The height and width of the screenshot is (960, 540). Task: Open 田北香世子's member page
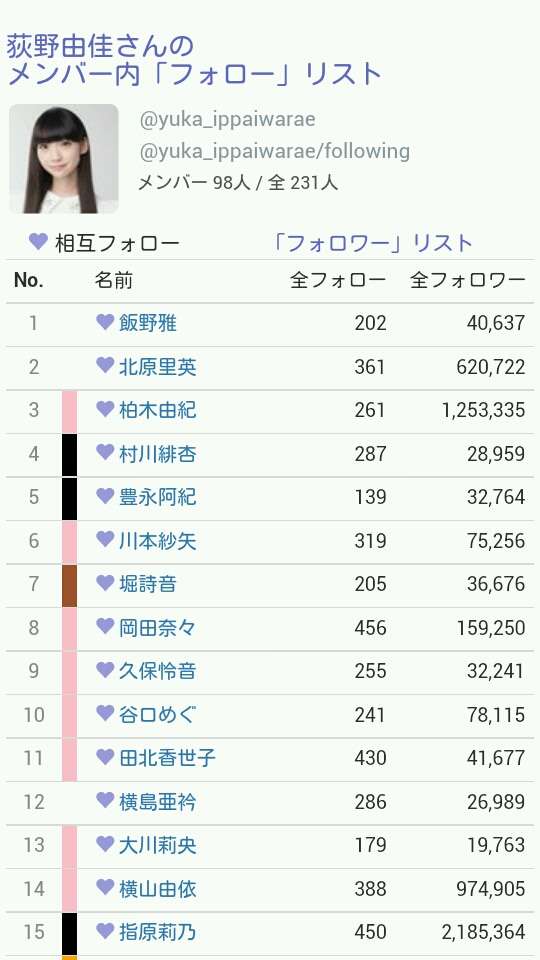[x=167, y=758]
